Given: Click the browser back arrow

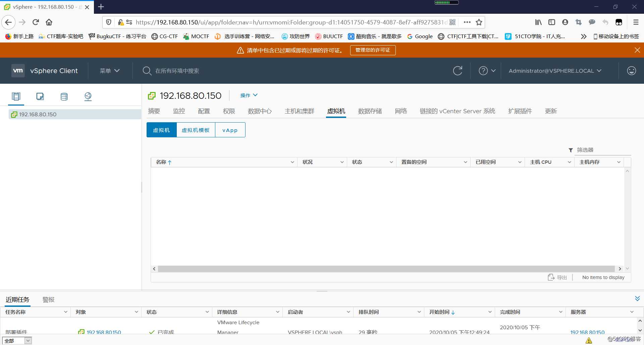Looking at the screenshot, I should 8,22.
